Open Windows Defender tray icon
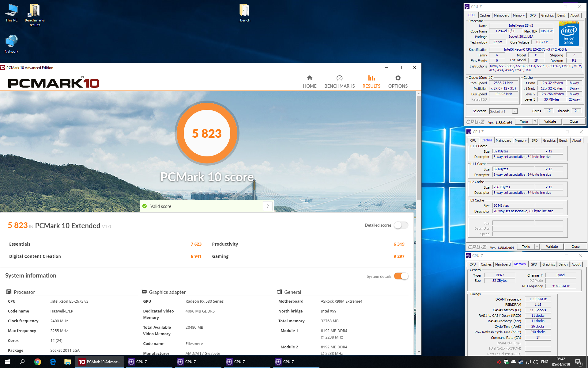The width and height of the screenshot is (588, 368). 506,362
